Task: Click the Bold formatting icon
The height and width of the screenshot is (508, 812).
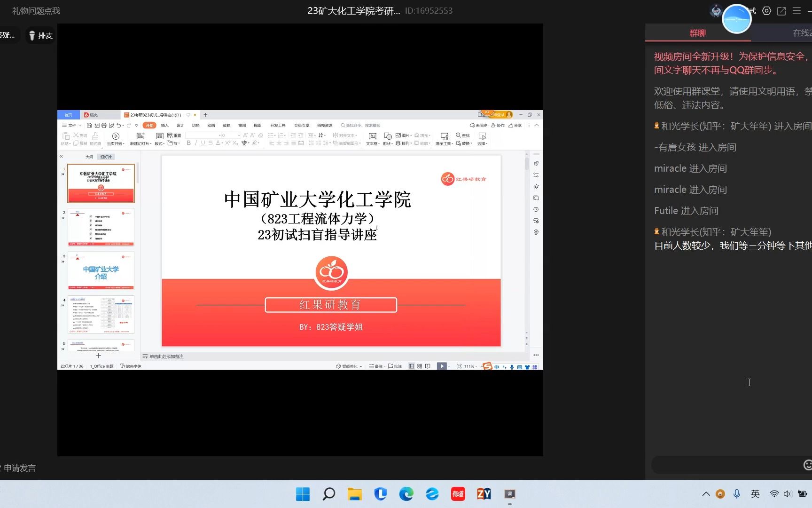Action: click(x=189, y=143)
